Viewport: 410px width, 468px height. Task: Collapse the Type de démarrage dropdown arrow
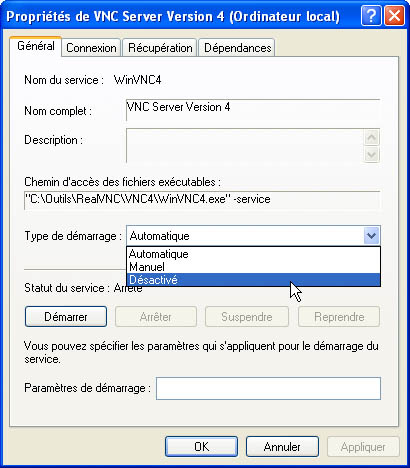tap(371, 236)
